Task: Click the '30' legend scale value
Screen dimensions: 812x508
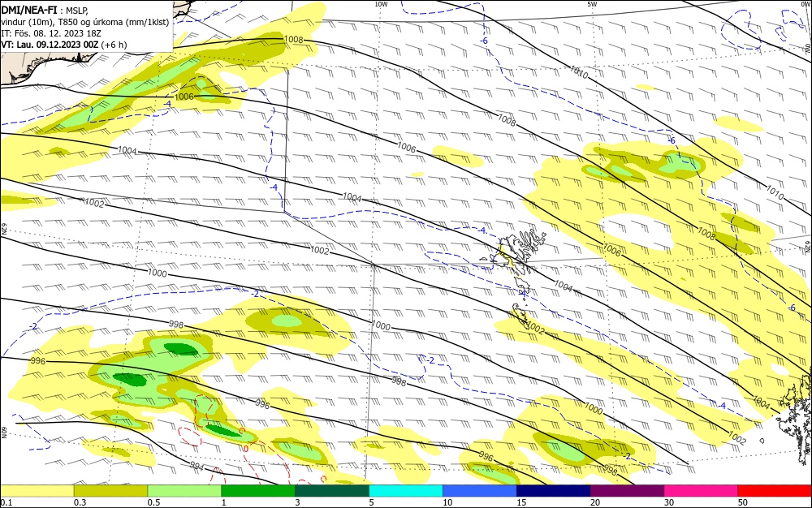Action: pos(669,502)
